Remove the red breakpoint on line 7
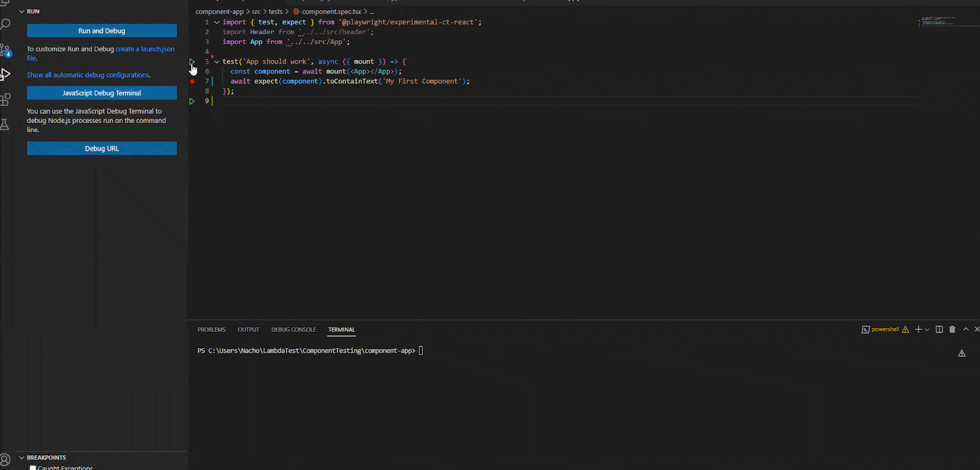980x470 pixels. pyautogui.click(x=192, y=81)
